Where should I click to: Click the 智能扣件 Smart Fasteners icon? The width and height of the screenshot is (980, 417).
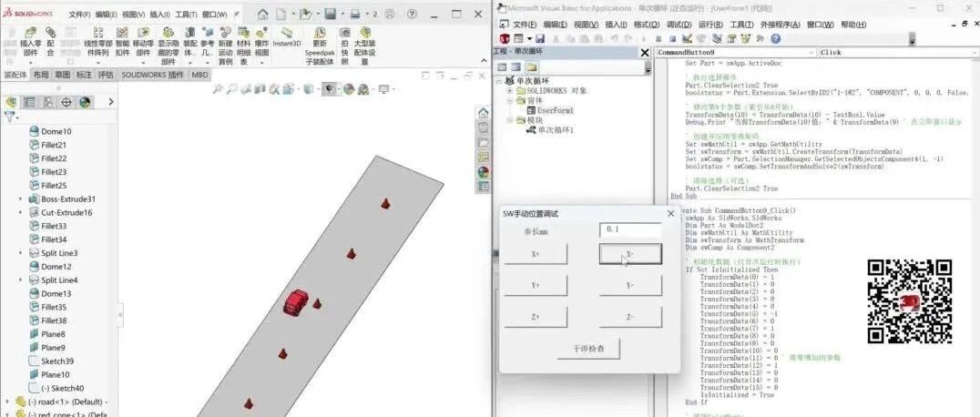122,32
